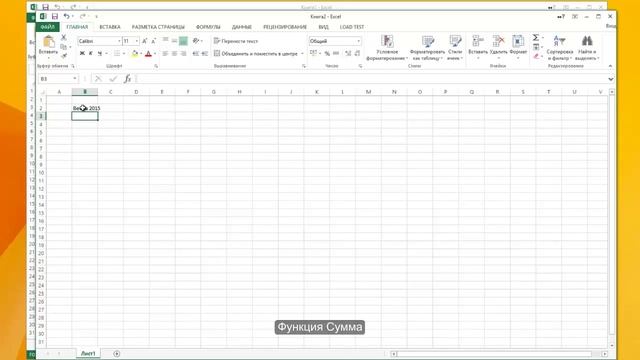Decrease font size with the smaller A icon
640x360 pixels.
coord(153,41)
